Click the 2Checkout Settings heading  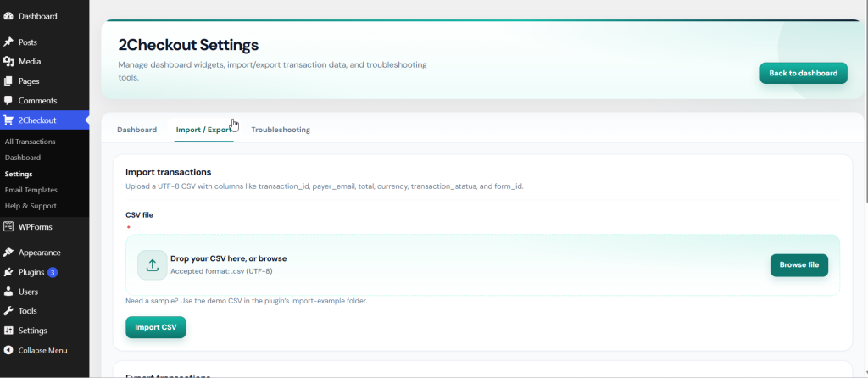pos(188,44)
